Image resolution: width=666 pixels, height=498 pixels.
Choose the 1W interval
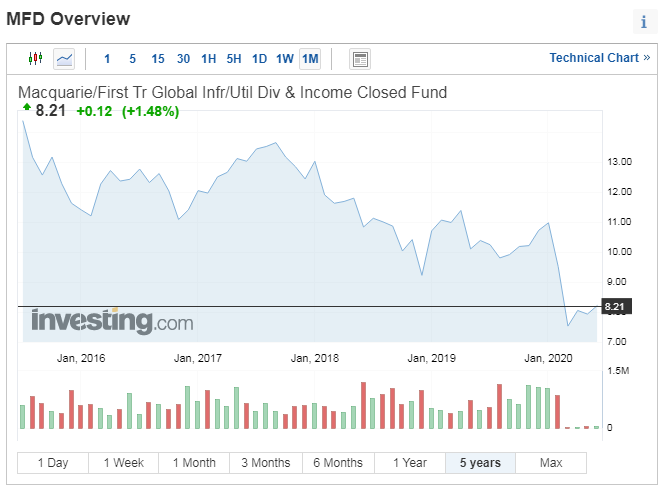tap(285, 59)
